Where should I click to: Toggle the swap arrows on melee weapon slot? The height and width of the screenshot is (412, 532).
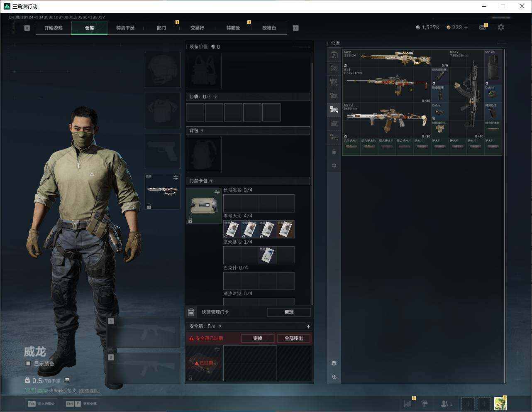point(176,178)
